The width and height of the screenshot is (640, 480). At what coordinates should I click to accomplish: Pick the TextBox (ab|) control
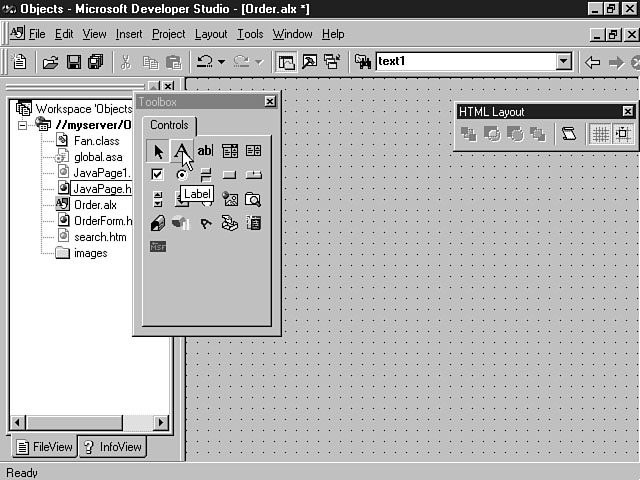click(x=205, y=151)
